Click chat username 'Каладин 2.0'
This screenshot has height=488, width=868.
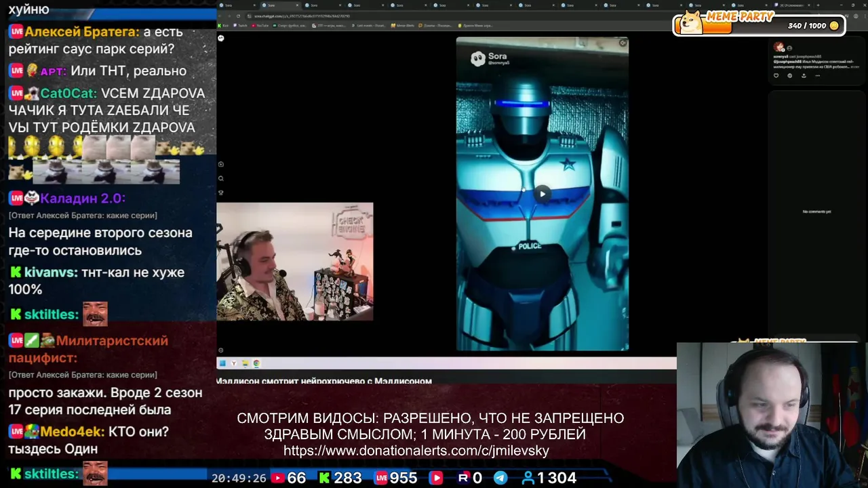click(x=83, y=198)
